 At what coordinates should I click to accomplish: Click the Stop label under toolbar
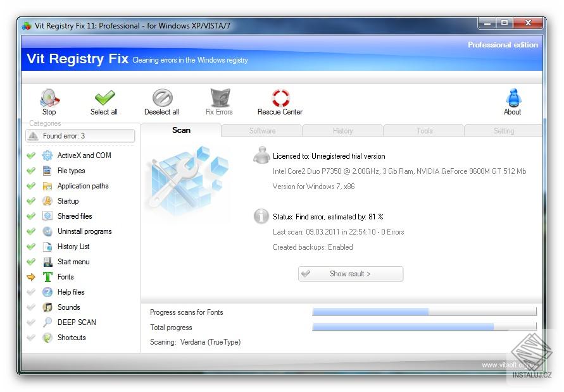click(49, 112)
